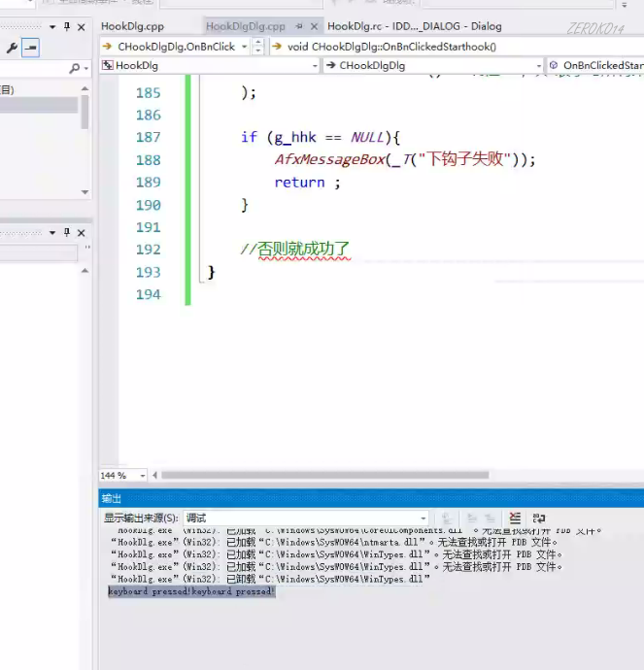Viewport: 644px width, 670px height.
Task: Click the go to next message icon
Action: tap(490, 519)
